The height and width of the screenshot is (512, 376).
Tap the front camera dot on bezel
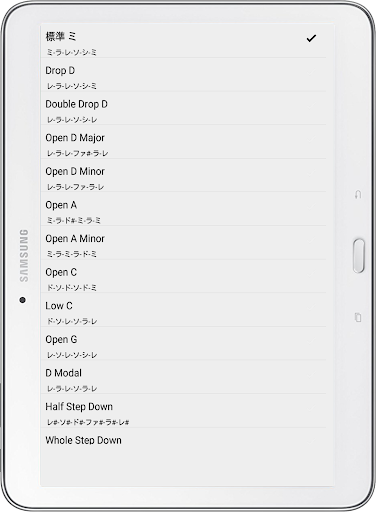22,300
